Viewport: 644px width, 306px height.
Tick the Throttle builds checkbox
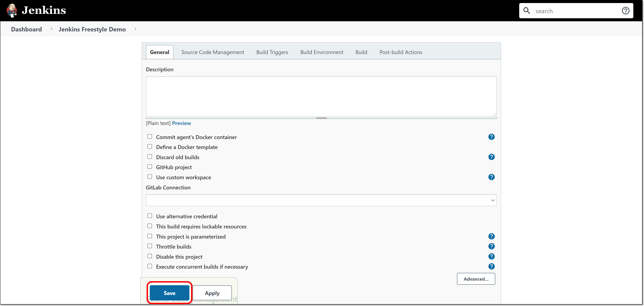(149, 246)
